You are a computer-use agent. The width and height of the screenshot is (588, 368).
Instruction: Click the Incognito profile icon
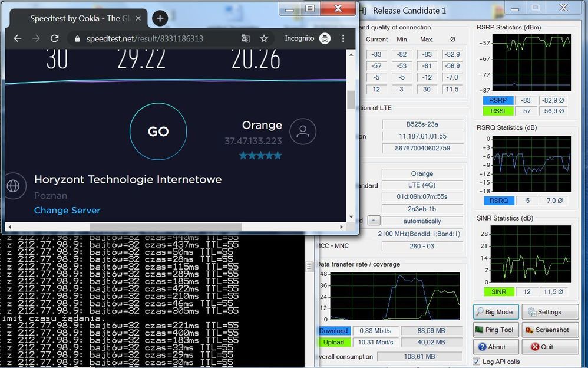[325, 38]
